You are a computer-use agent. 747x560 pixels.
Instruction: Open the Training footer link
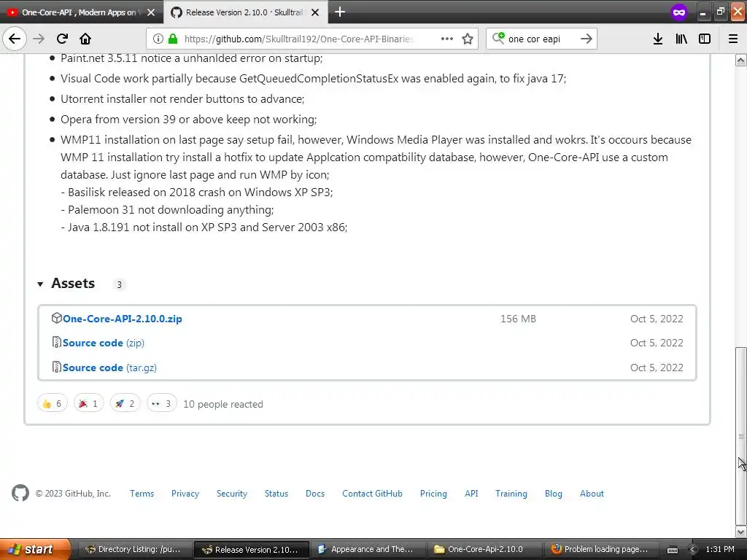coord(511,494)
